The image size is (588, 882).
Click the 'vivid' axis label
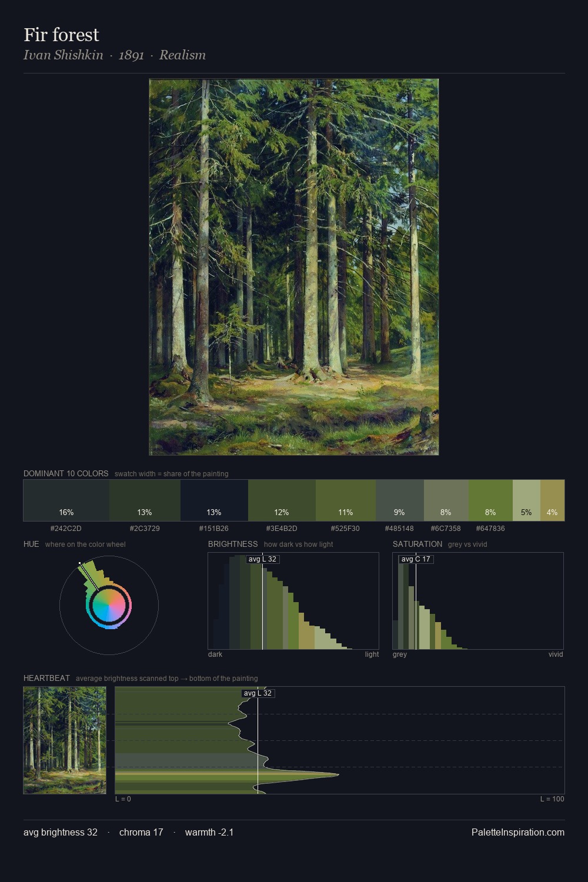tap(556, 654)
